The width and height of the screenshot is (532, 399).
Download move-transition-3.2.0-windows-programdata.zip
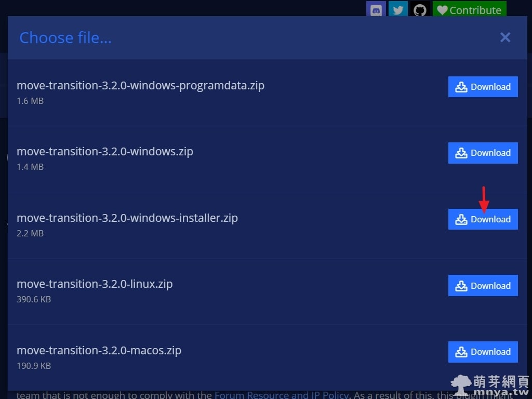click(x=483, y=87)
